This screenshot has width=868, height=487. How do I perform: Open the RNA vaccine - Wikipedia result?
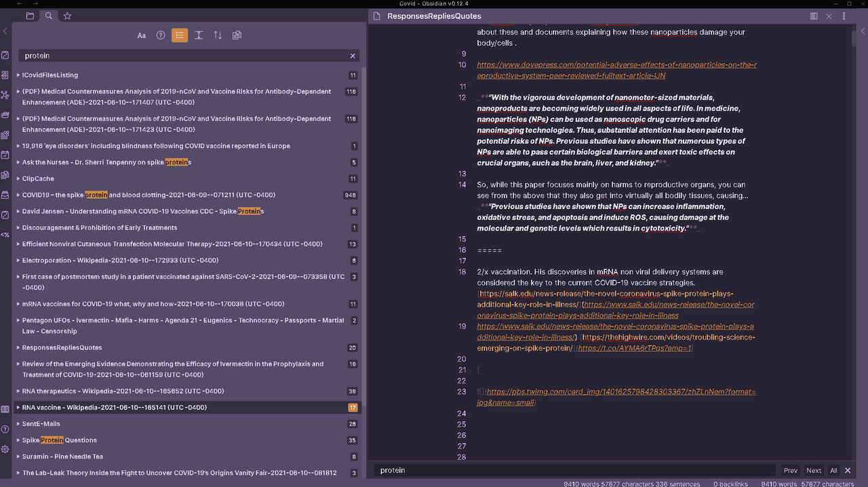pos(115,408)
